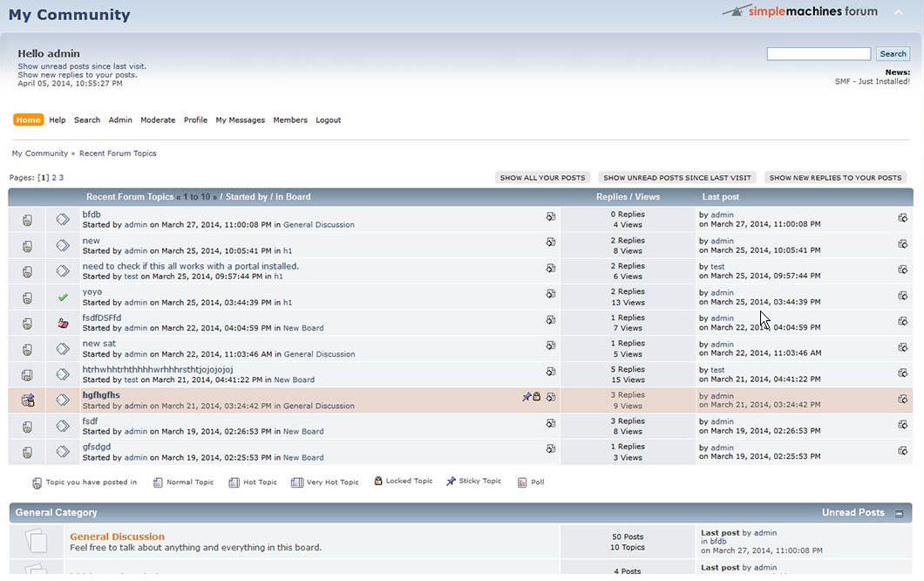Viewport: 924px width, 581px height.
Task: Click the General Discussion board icon
Action: pyautogui.click(x=36, y=540)
